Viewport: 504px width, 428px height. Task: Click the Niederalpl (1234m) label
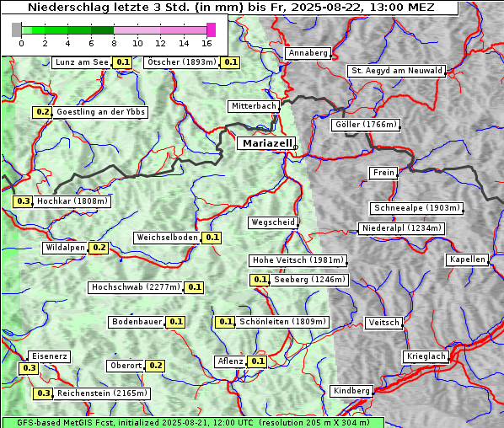tap(401, 228)
